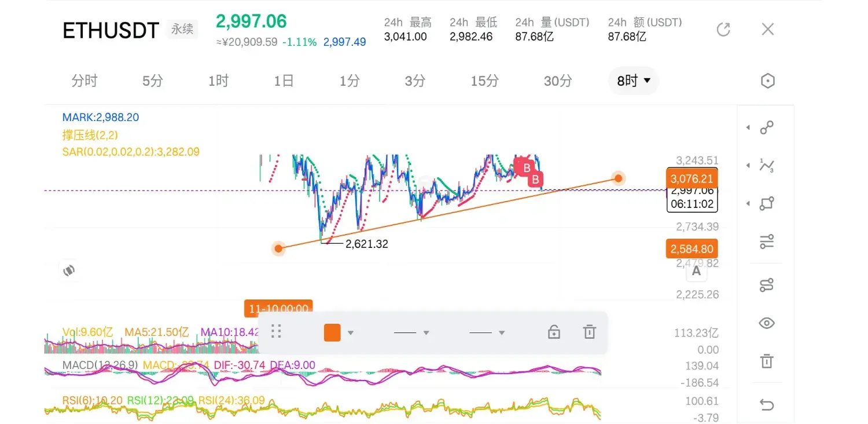This screenshot has height=424, width=868.
Task: Open the line color dropdown arrow
Action: (x=350, y=333)
